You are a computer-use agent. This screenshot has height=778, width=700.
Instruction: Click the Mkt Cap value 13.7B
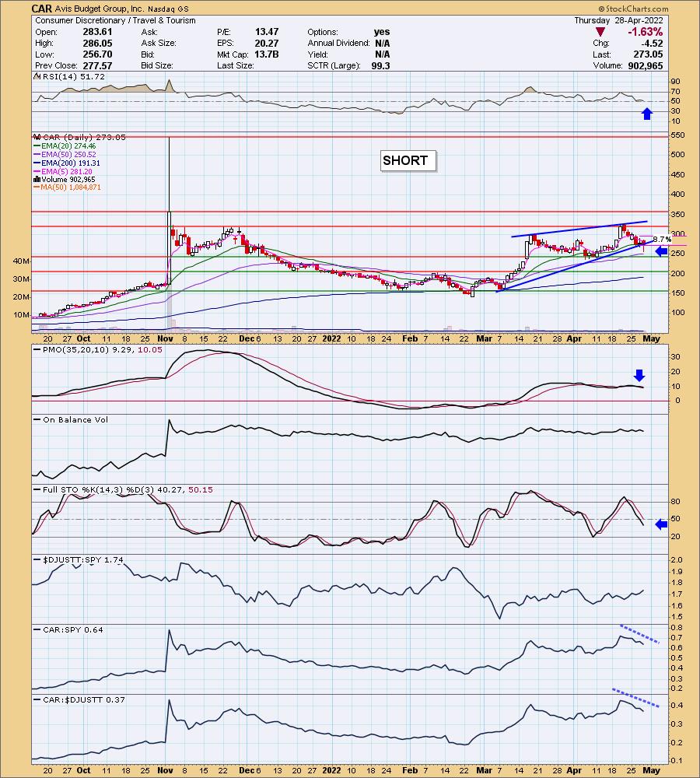pyautogui.click(x=267, y=54)
